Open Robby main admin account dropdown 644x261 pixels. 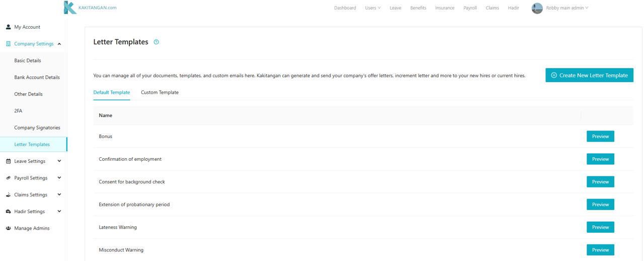click(567, 8)
